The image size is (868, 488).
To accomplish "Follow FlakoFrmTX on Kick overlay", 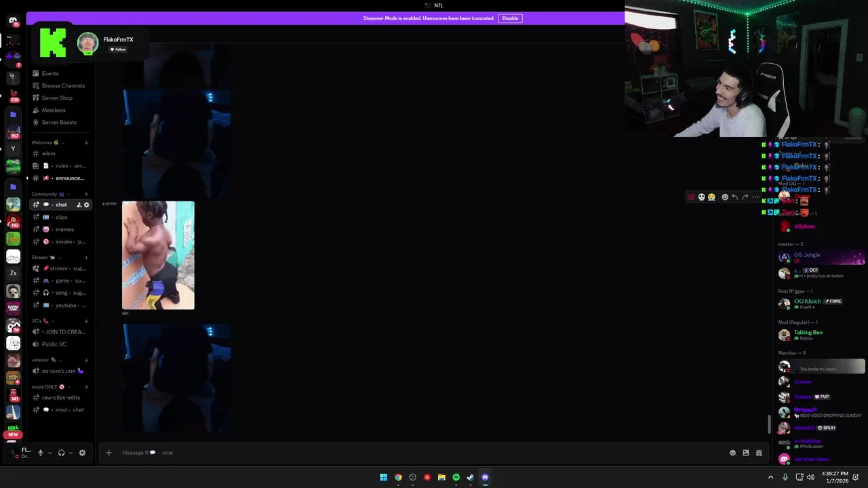I will click(x=118, y=49).
